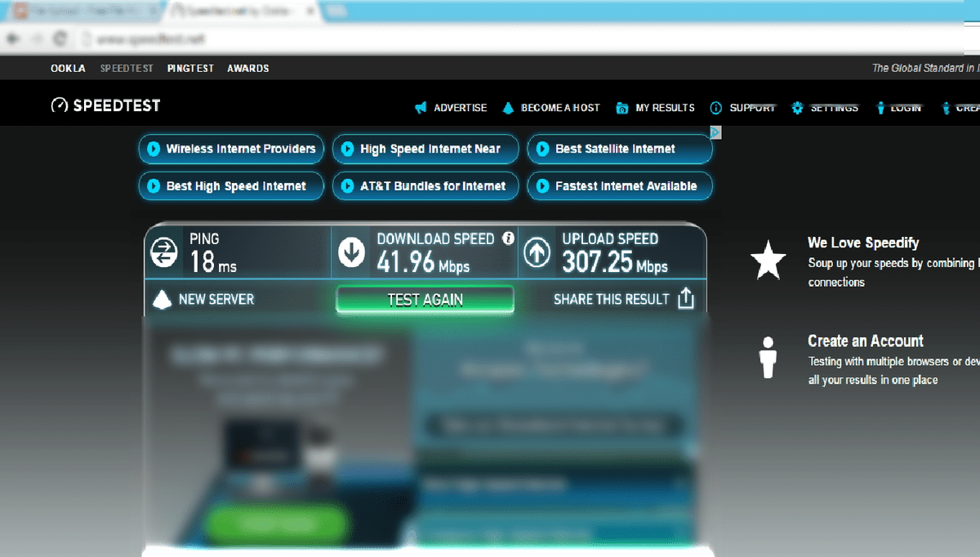Open BECOME A HOST link
980x557 pixels.
coord(560,108)
